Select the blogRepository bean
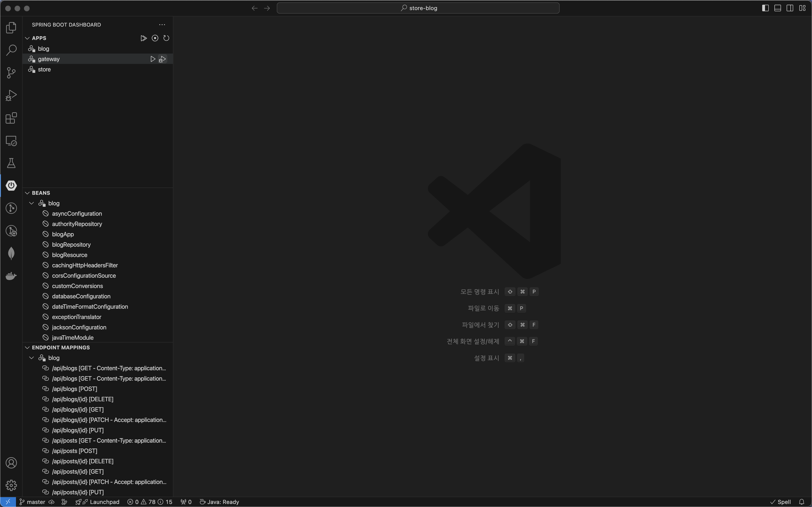This screenshot has width=812, height=507. 71,244
